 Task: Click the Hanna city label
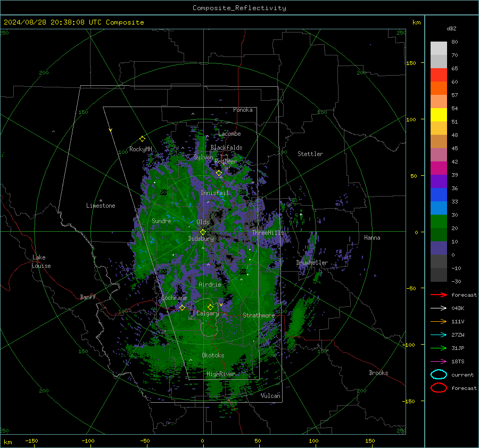(x=372, y=238)
